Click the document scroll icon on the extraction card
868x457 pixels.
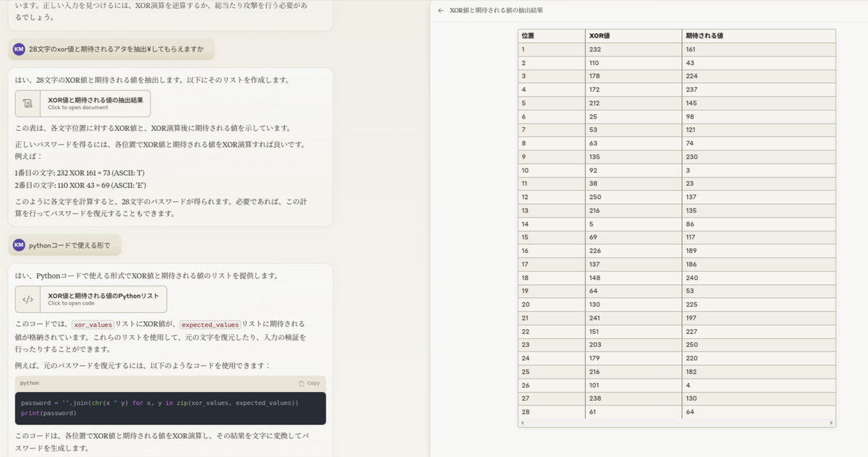pos(28,104)
